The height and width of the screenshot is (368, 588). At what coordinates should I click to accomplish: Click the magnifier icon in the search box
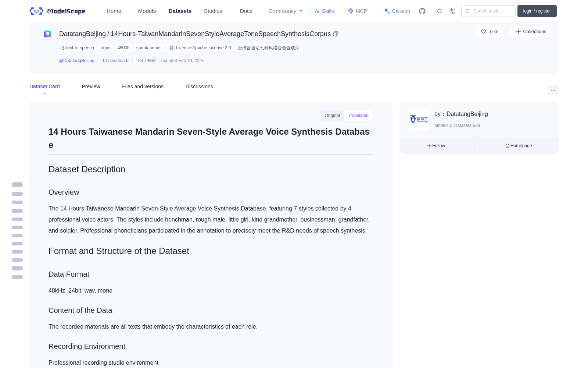click(467, 11)
